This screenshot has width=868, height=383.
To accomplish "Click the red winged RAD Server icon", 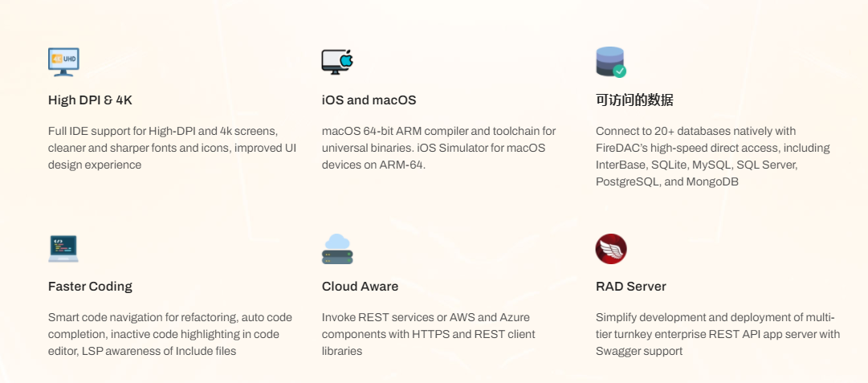I will [x=611, y=248].
